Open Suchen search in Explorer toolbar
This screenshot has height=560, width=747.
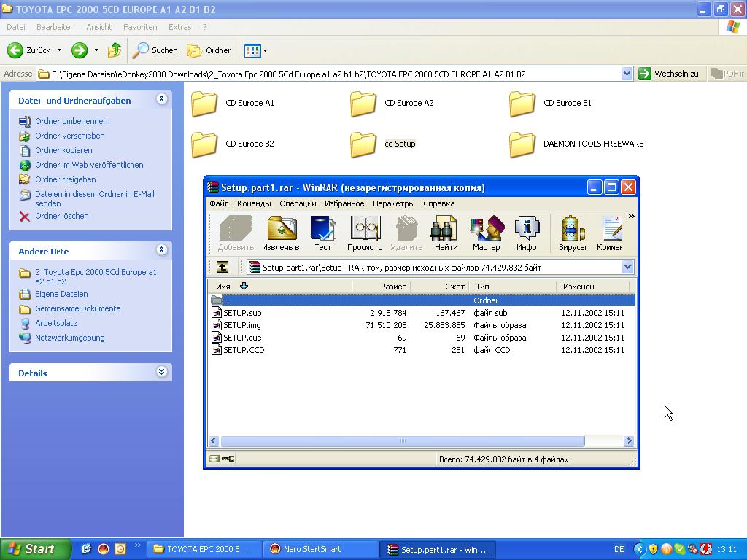[x=155, y=50]
